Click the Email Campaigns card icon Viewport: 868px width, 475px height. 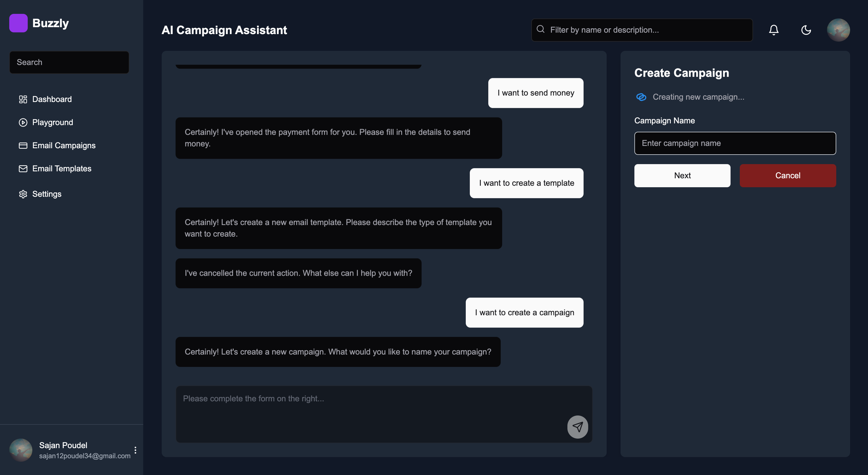click(23, 146)
